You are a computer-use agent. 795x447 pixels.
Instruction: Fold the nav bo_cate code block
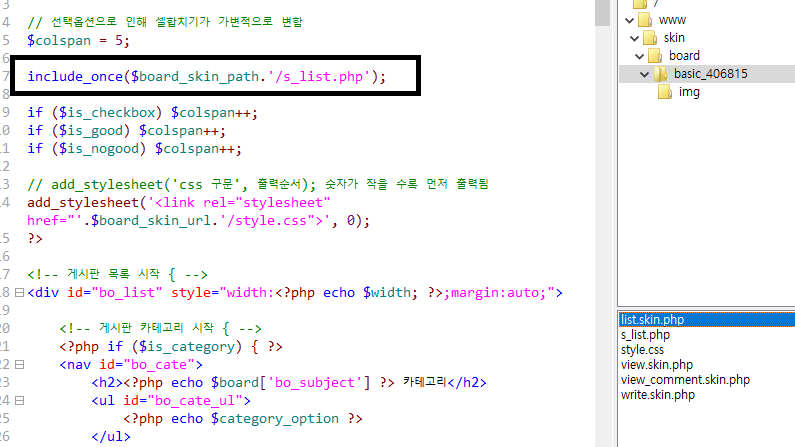point(19,365)
